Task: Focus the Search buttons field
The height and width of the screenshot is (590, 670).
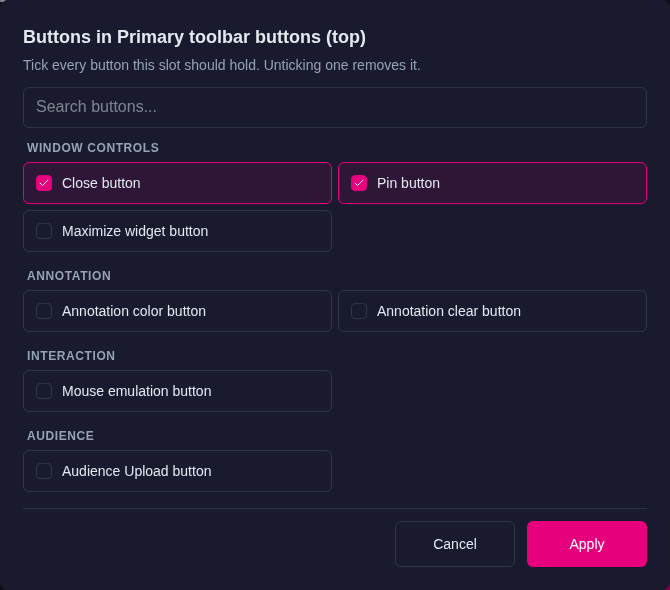Action: [x=335, y=107]
